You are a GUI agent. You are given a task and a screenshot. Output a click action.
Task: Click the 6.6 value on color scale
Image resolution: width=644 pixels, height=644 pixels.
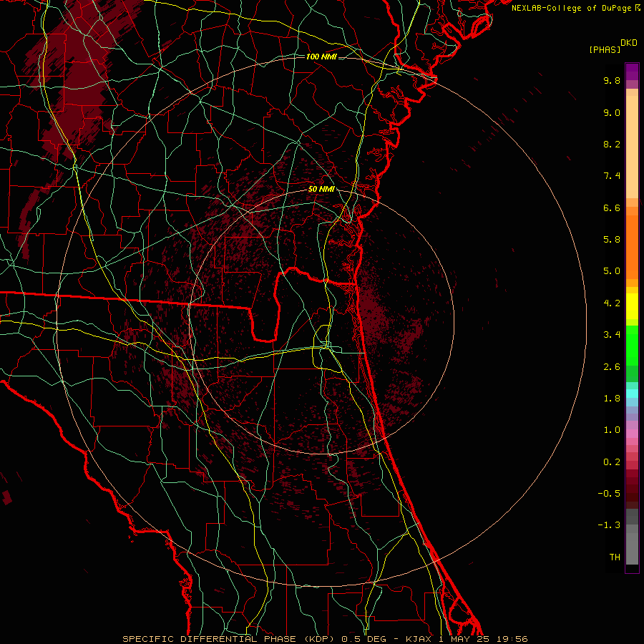pyautogui.click(x=612, y=208)
